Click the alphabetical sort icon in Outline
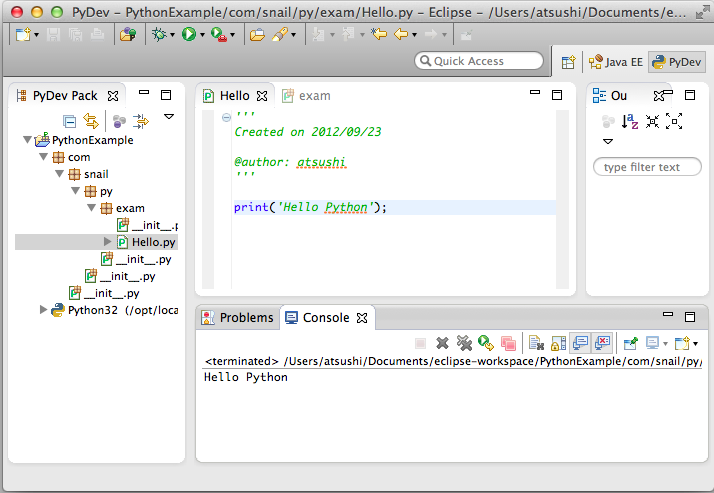The height and width of the screenshot is (493, 714). coord(630,121)
